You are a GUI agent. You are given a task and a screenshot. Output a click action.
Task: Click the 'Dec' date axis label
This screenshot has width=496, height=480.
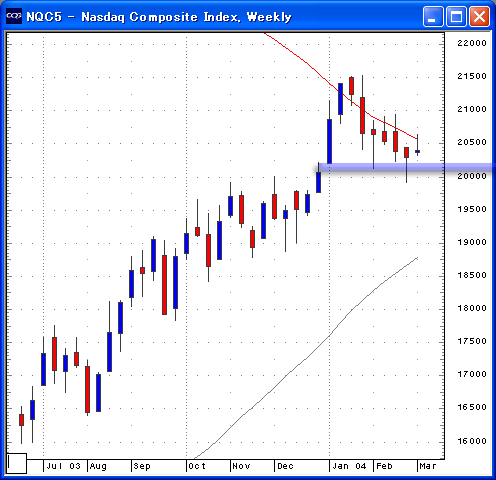285,466
